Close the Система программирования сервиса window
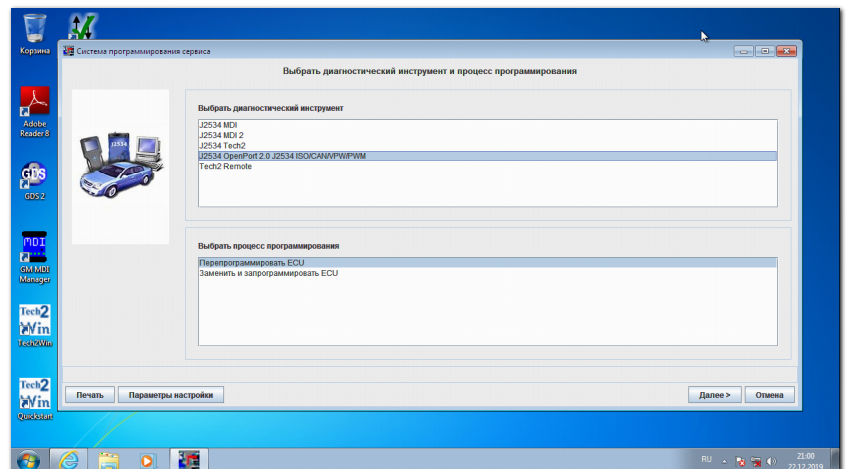Screen dimensions: 846x469 click(786, 51)
